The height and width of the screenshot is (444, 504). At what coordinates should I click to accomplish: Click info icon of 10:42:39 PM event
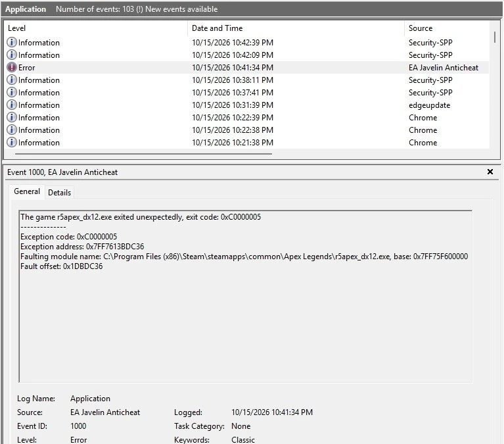(12, 43)
